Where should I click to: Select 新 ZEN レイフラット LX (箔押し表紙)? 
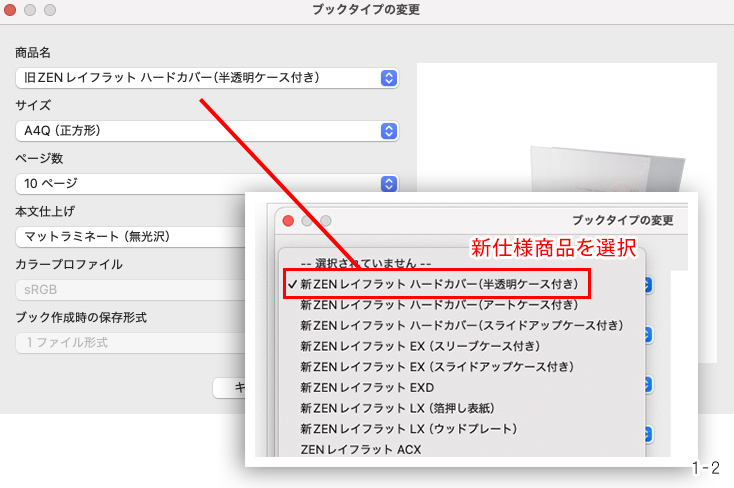click(x=397, y=408)
